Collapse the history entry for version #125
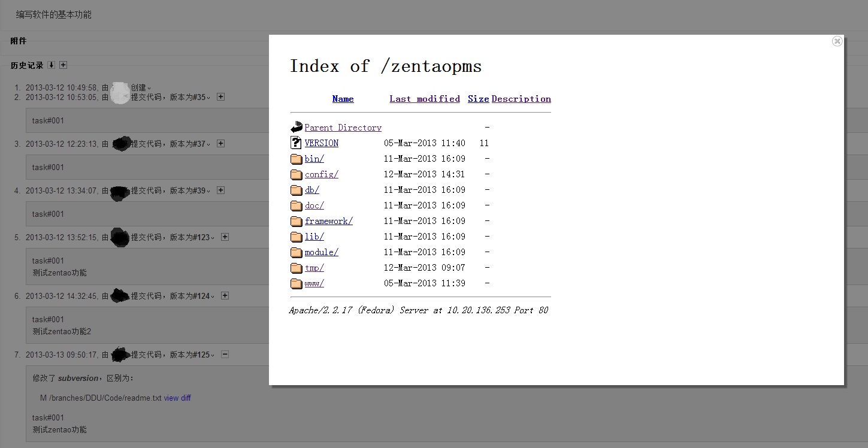The width and height of the screenshot is (868, 448). coord(225,354)
